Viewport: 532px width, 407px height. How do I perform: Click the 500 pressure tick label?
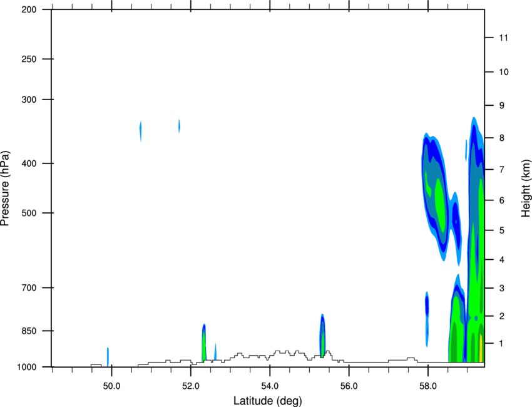[x=29, y=213]
